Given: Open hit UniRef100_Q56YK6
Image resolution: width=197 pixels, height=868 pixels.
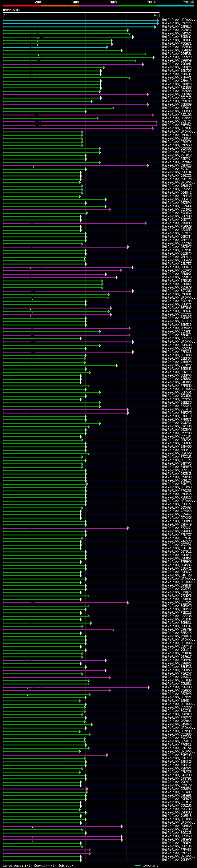Looking at the screenshot, I should click(x=176, y=23).
